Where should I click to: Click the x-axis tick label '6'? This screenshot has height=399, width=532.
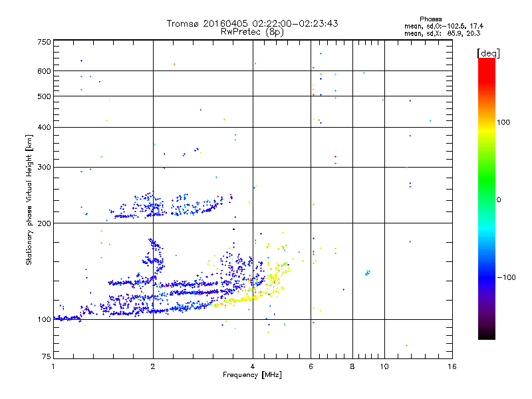click(311, 366)
